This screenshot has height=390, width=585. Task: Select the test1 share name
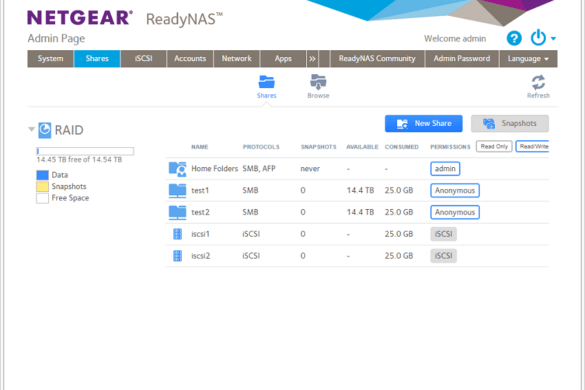200,191
